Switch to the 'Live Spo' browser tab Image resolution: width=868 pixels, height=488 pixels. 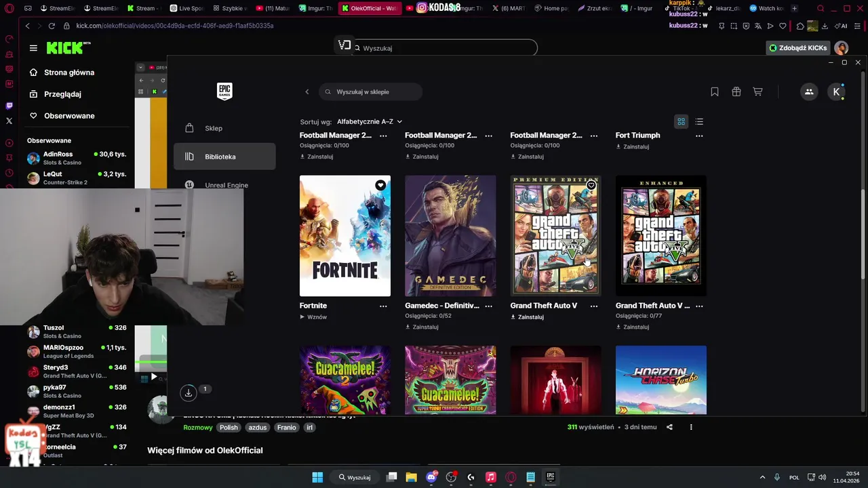[186, 8]
